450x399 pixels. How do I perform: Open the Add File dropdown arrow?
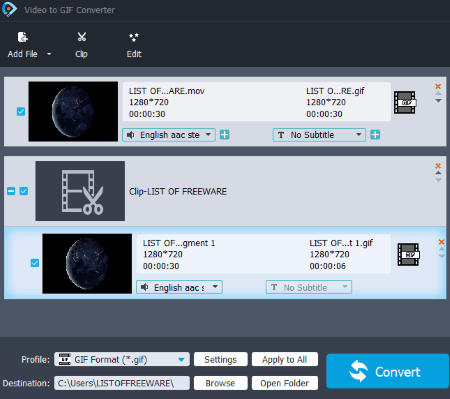(49, 54)
